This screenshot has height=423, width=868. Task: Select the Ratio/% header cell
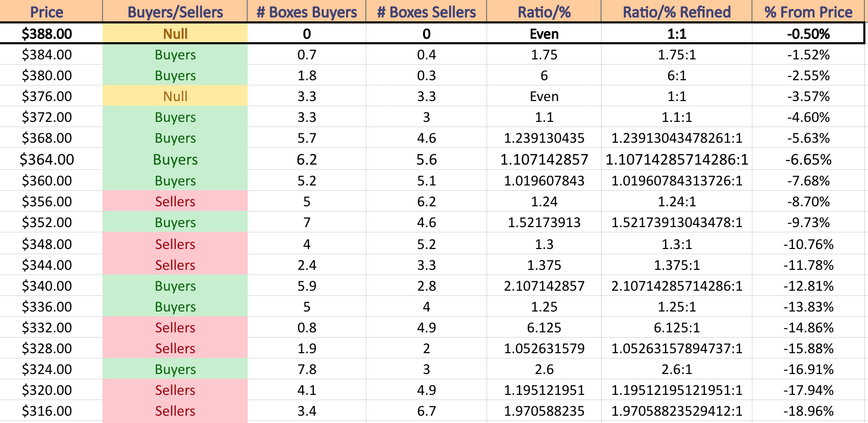(544, 11)
